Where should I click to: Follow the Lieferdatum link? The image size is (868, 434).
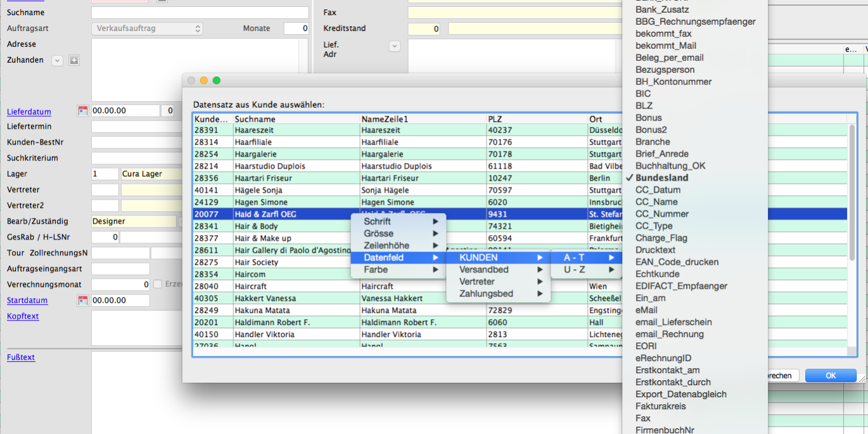point(29,112)
